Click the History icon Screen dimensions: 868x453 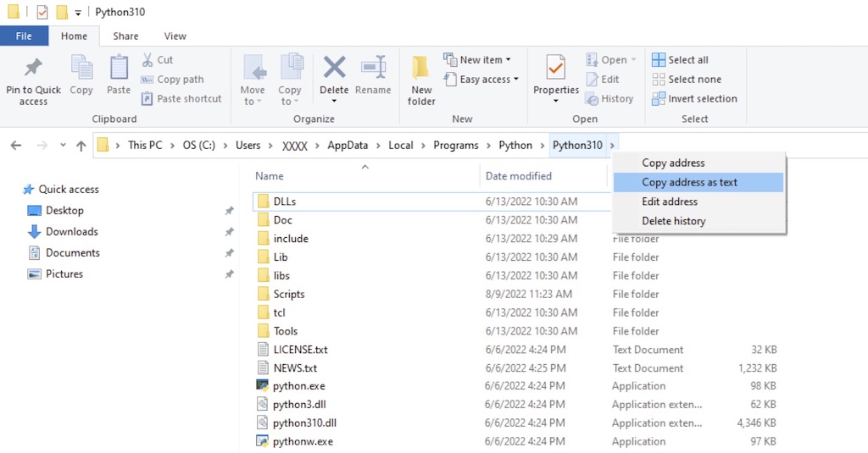coord(593,99)
